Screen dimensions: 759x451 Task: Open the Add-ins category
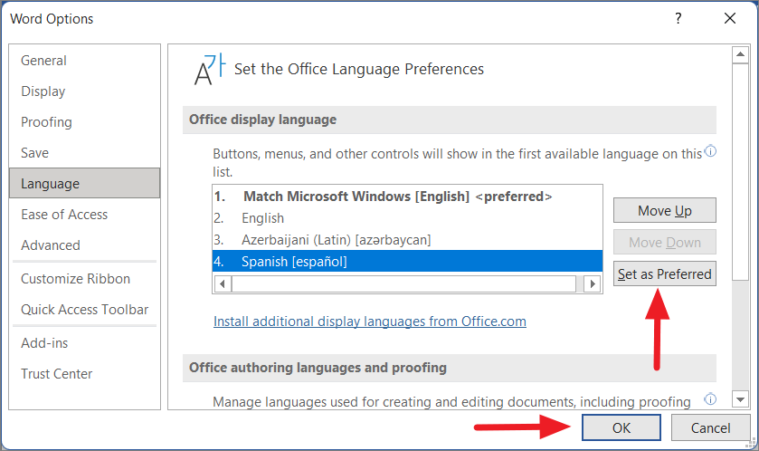[84, 343]
